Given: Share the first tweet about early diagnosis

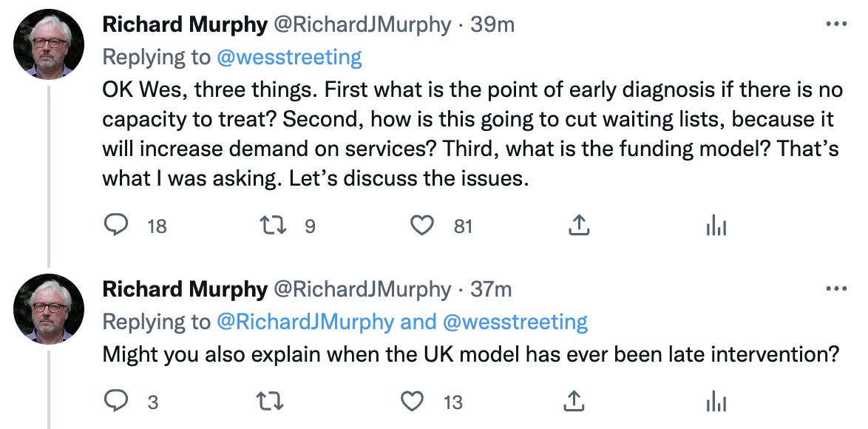Looking at the screenshot, I should pos(577,226).
